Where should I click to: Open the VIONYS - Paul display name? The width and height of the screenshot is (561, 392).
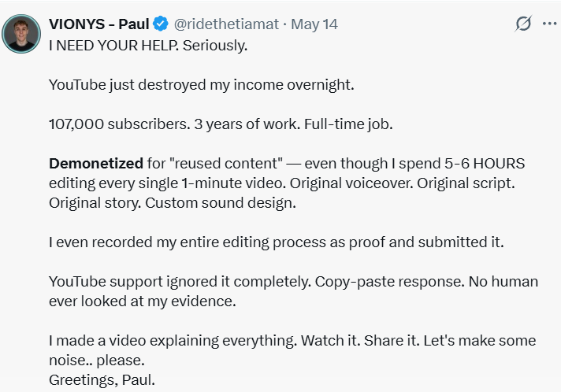coord(99,24)
